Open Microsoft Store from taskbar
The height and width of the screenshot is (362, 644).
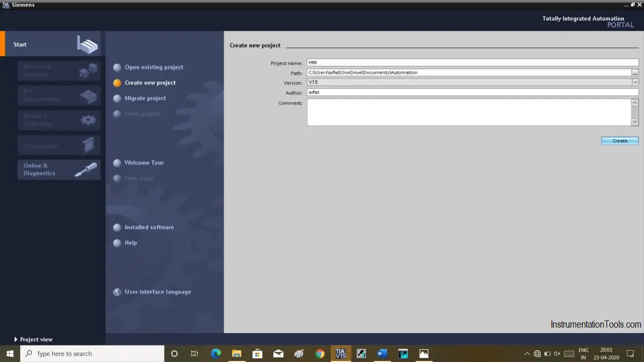pos(257,354)
